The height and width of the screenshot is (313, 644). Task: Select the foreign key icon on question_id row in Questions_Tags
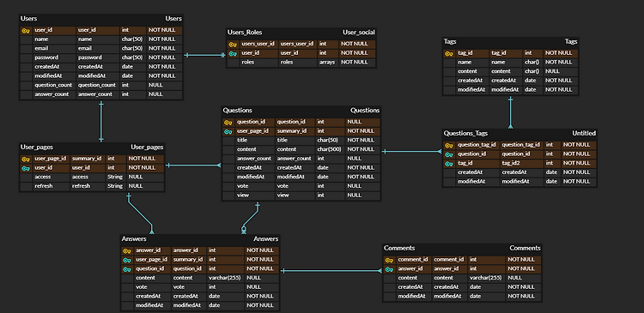click(449, 154)
